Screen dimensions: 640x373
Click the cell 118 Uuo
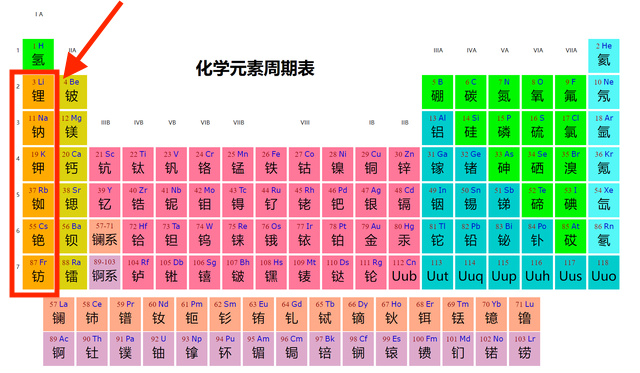(x=604, y=273)
